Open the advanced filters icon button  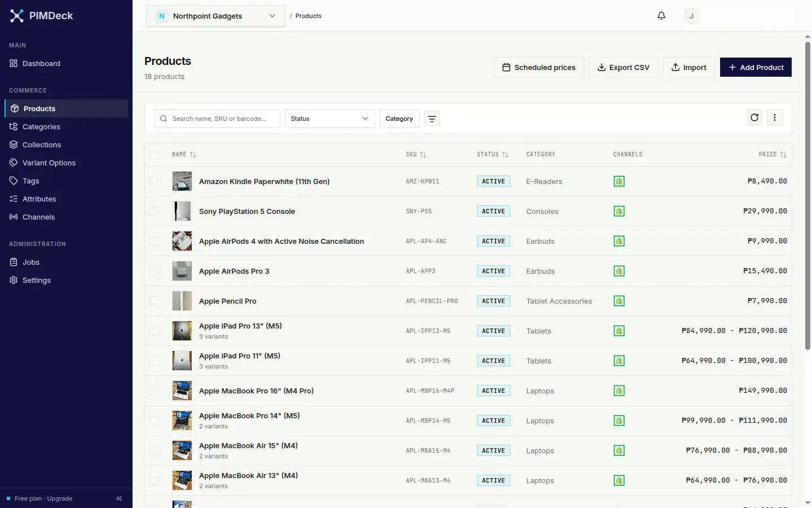click(432, 119)
